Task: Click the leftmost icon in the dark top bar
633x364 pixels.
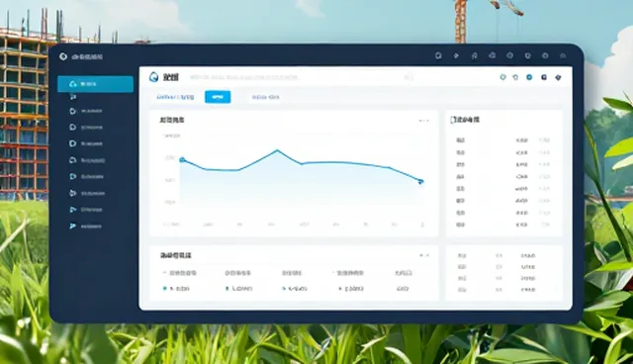Action: [x=438, y=55]
